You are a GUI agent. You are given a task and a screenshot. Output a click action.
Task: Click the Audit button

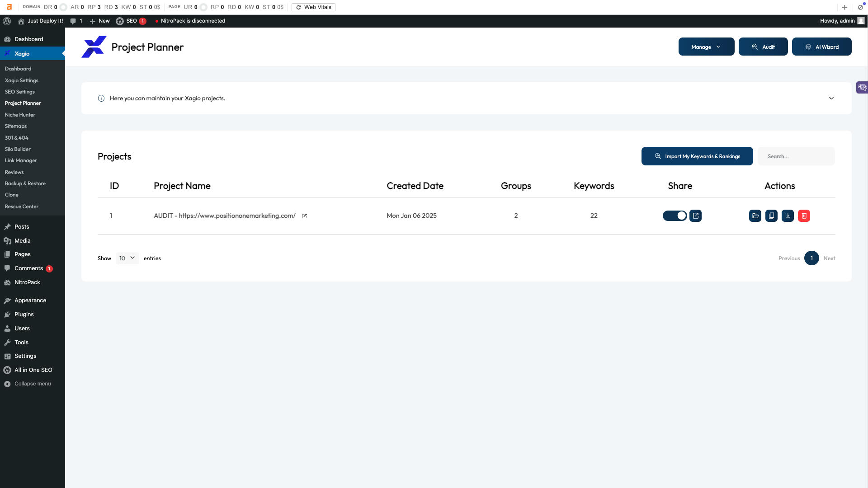763,47
